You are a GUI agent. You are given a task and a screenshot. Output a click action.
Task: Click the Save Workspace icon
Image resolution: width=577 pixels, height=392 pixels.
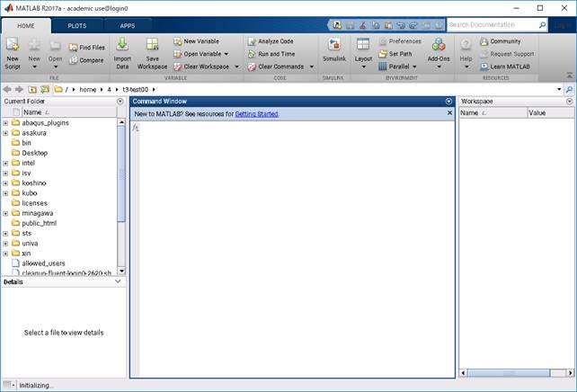coord(153,45)
